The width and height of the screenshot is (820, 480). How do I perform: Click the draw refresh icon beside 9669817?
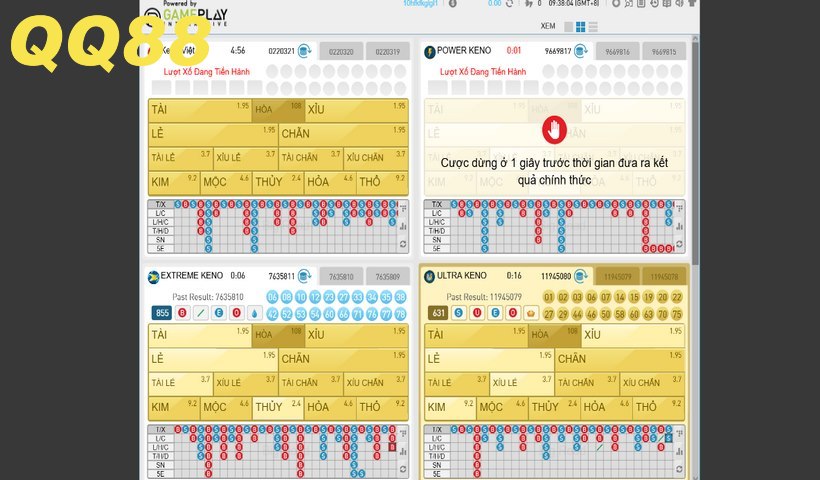tap(580, 51)
